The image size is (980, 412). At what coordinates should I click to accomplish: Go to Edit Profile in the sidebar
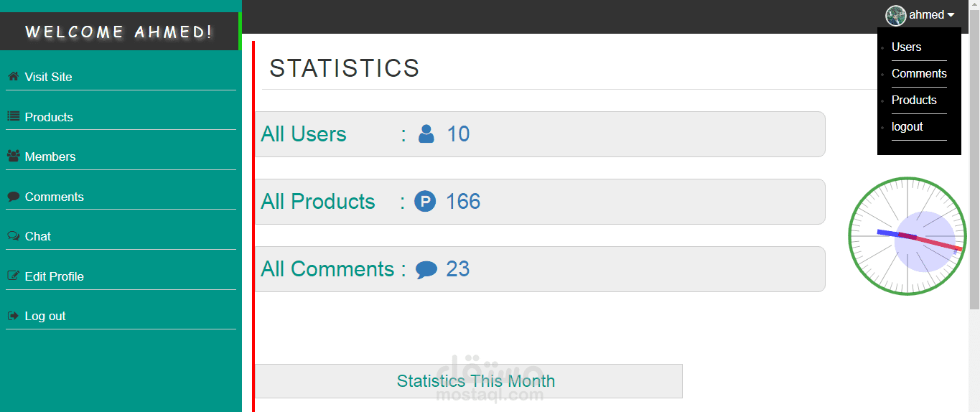(54, 276)
